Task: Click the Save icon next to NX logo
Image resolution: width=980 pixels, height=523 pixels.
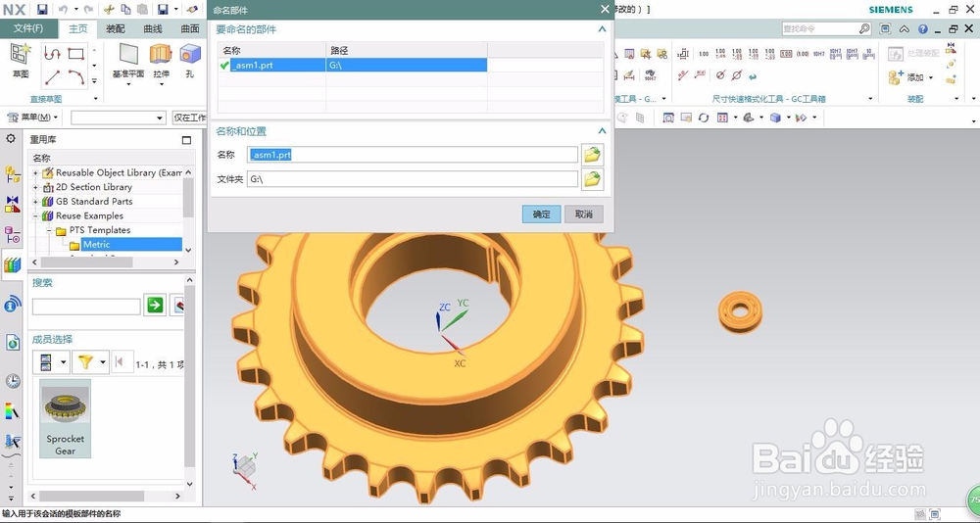Action: (x=42, y=10)
